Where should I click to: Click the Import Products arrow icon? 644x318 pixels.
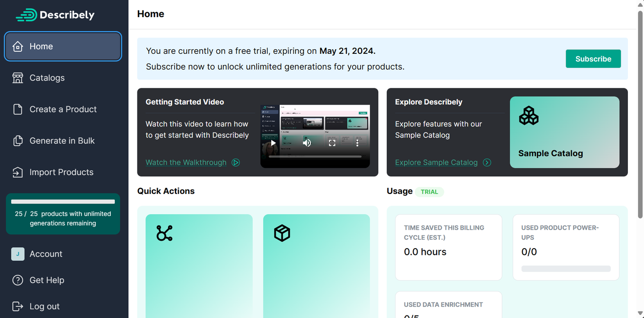tap(18, 172)
